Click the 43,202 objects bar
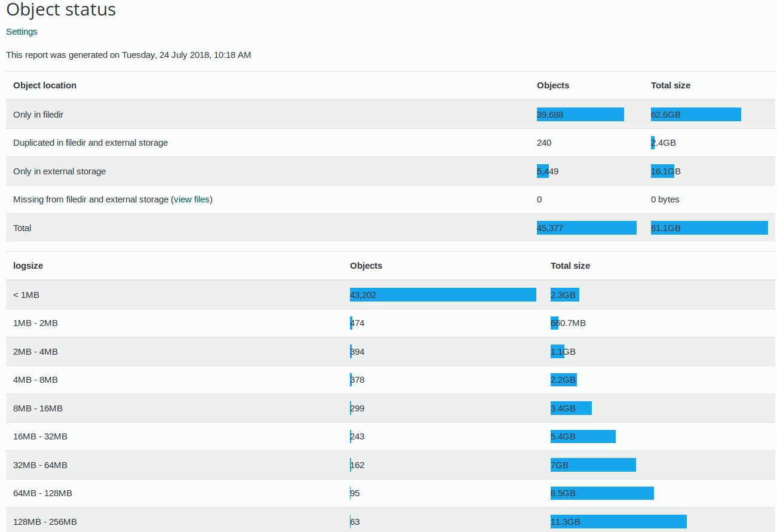 click(x=442, y=294)
